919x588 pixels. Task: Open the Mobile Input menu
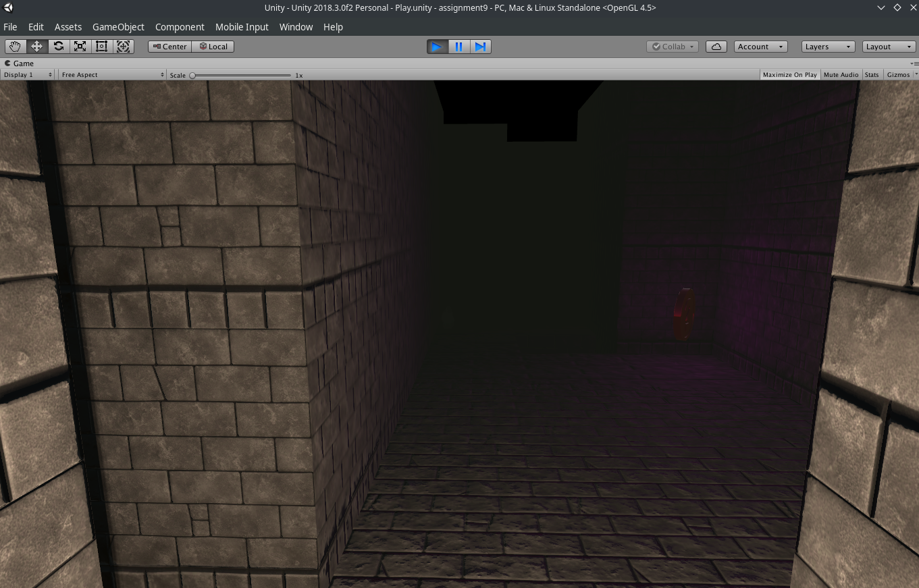[x=242, y=27]
